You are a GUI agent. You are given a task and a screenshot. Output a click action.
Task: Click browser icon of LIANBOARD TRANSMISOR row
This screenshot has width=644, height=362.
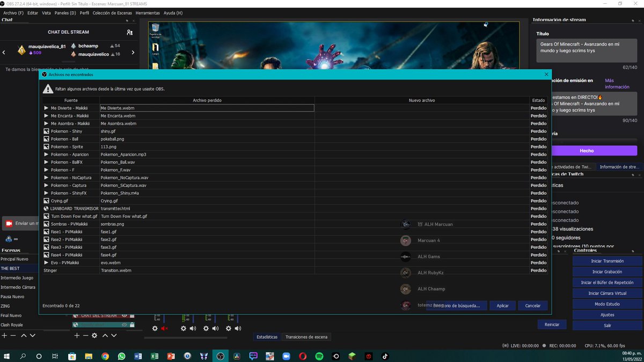pyautogui.click(x=46, y=208)
